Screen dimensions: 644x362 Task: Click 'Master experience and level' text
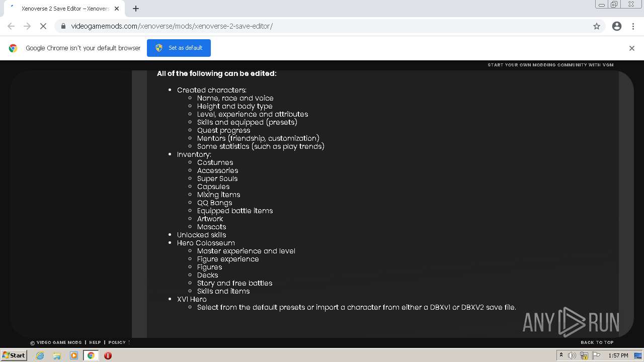246,251
